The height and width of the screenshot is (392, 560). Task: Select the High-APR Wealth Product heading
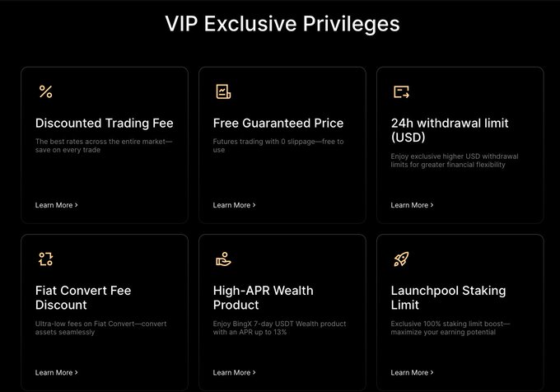tap(263, 297)
